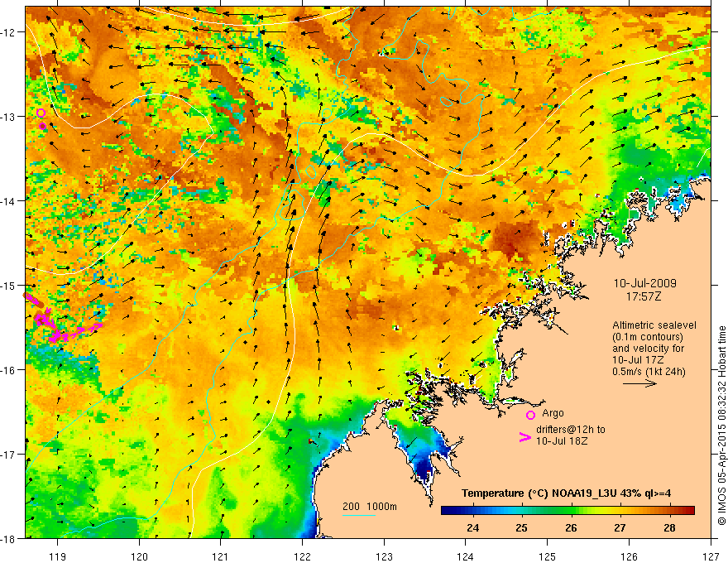Screen dimensions: 728x563
Task: Click the colorbar tick label '27'
Action: pos(620,528)
